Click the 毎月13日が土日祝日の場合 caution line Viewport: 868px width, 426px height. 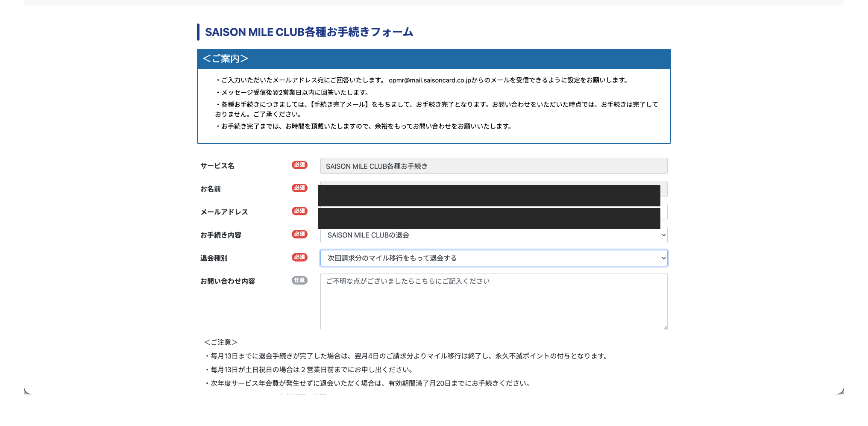click(x=309, y=370)
